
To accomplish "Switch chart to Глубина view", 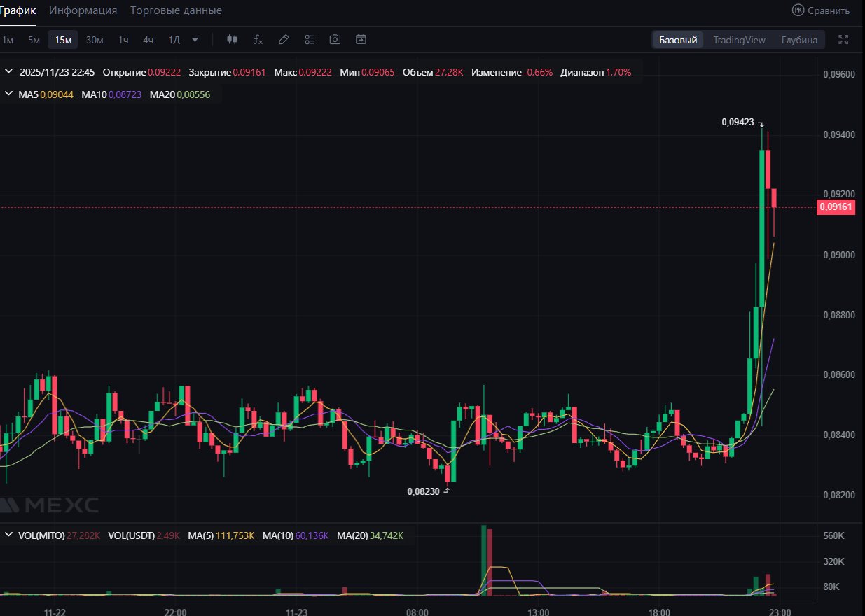I will (799, 40).
